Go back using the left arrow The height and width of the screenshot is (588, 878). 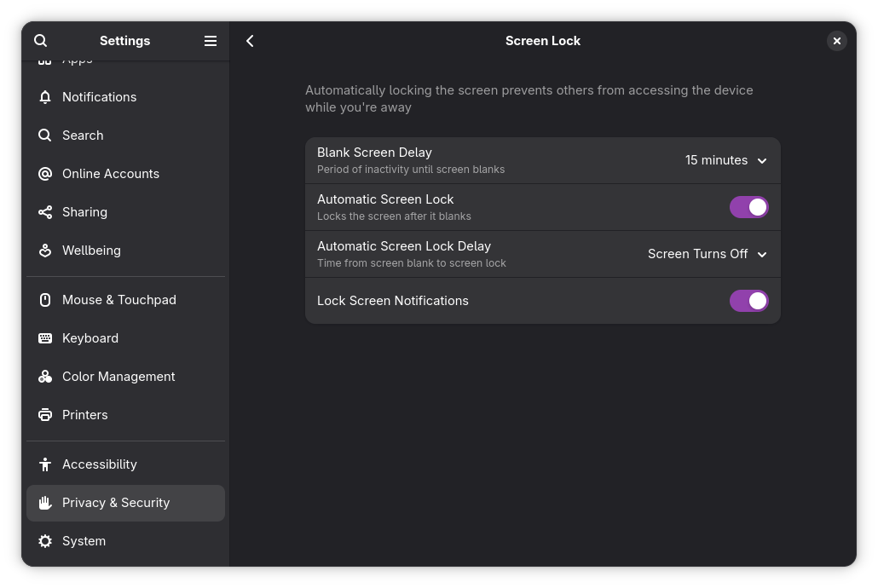250,40
